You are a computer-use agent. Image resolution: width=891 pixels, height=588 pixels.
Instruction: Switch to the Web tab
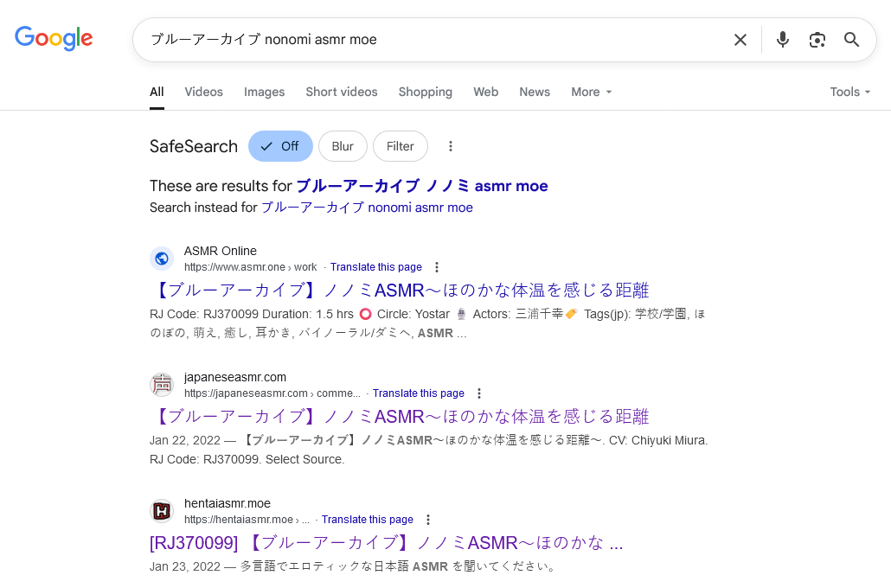[486, 92]
